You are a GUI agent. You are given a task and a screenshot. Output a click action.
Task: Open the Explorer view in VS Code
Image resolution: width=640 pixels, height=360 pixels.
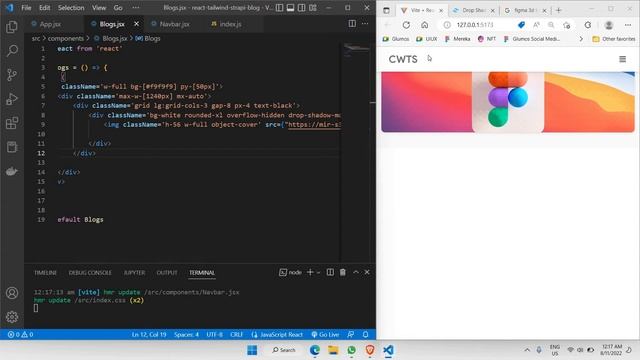pos(12,27)
